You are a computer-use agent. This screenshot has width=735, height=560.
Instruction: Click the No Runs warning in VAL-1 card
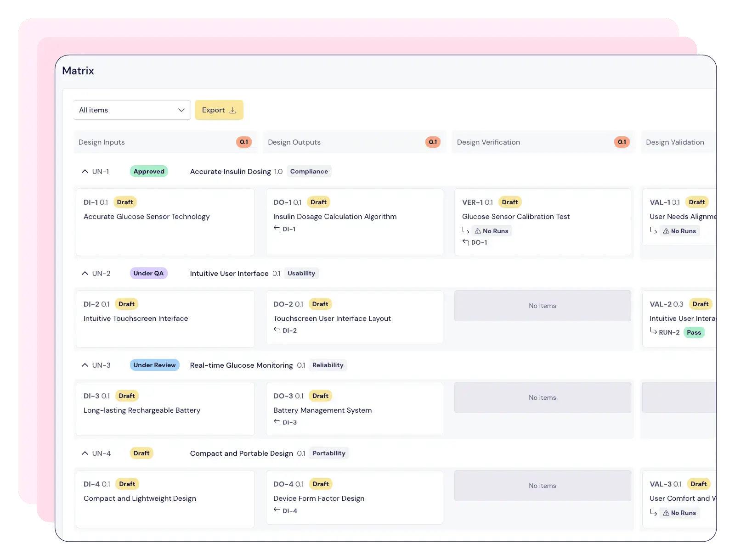tap(679, 231)
